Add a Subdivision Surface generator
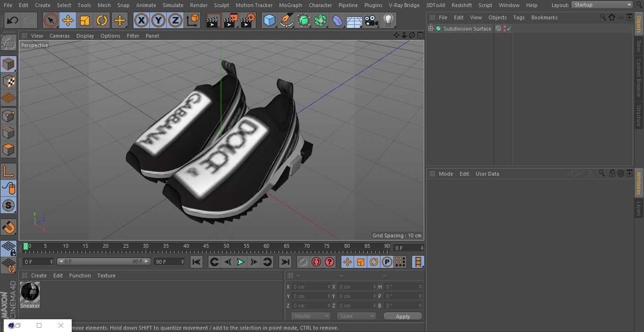The width and height of the screenshot is (644, 332). (304, 20)
